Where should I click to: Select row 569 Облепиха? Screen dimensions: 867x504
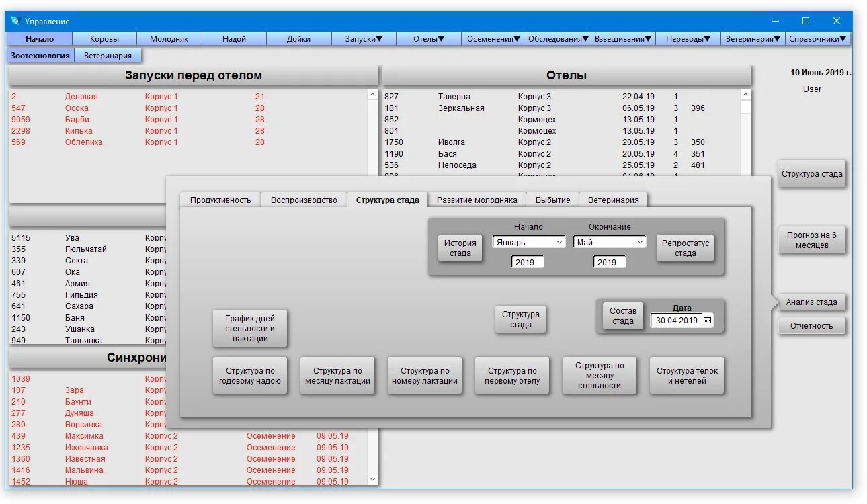click(188, 142)
